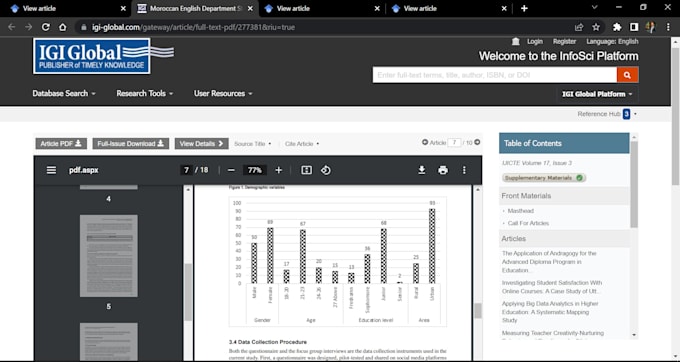Click the Register link

[x=564, y=41]
